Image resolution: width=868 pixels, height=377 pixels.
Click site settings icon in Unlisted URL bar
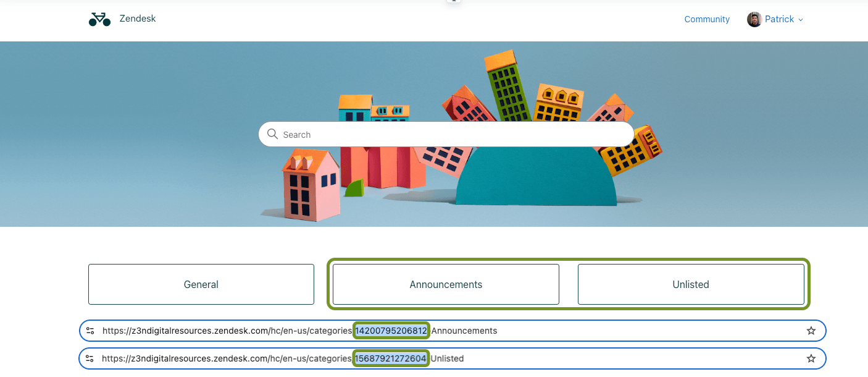coord(90,358)
